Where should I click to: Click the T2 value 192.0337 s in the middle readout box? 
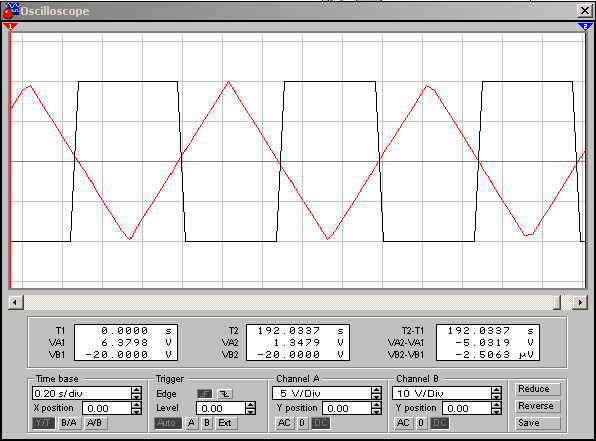pyautogui.click(x=300, y=330)
